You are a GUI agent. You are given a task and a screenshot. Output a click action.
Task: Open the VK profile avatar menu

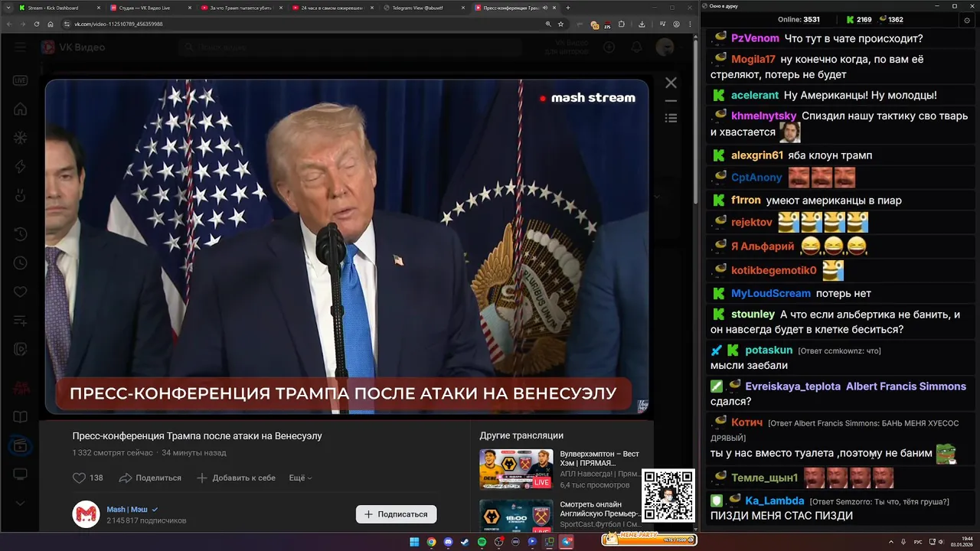[665, 47]
